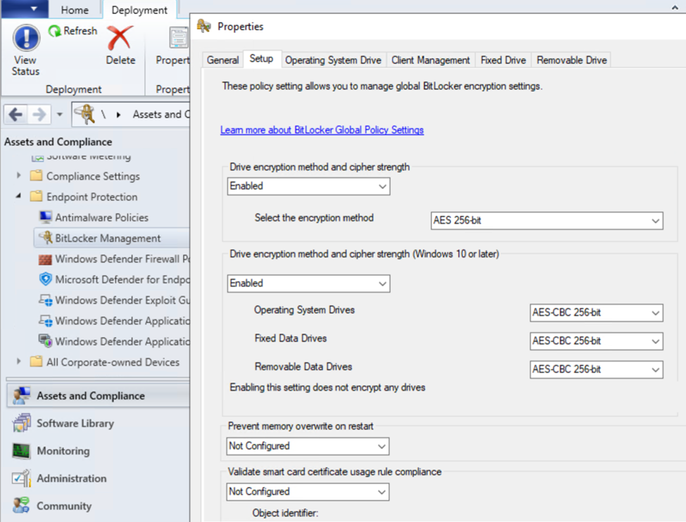Open the Setup tab
Image resolution: width=686 pixels, height=522 pixels.
tap(262, 59)
